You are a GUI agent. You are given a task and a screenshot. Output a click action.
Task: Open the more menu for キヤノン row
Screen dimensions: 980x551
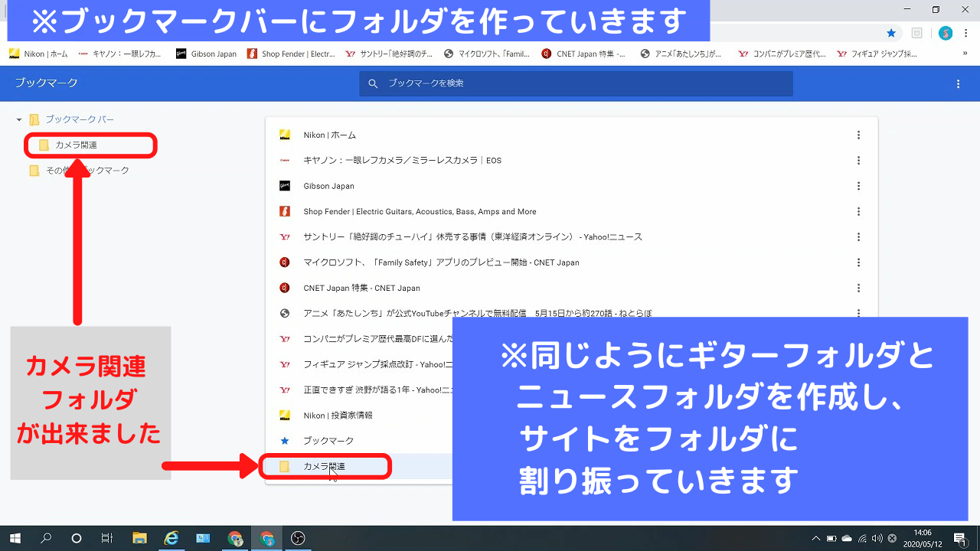pos(858,161)
